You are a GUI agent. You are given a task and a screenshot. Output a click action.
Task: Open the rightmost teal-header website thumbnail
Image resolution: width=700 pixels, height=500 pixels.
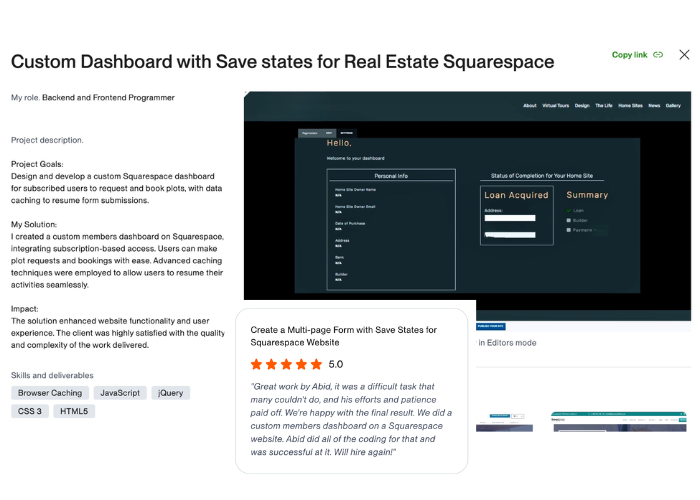[x=619, y=422]
